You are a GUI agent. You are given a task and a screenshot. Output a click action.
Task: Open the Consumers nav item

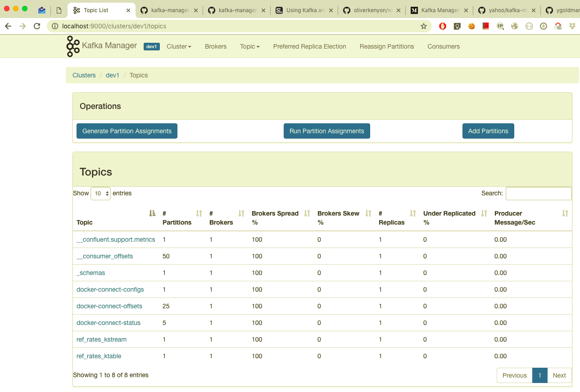[444, 46]
